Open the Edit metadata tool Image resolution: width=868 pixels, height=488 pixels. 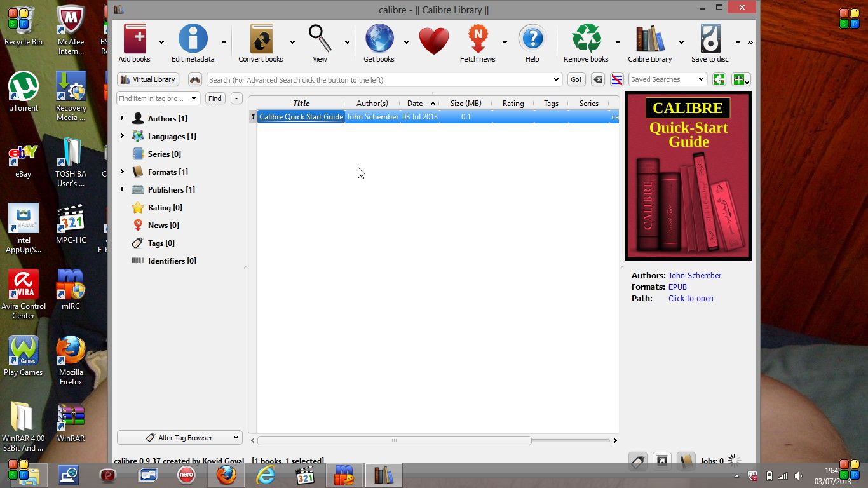[193, 39]
